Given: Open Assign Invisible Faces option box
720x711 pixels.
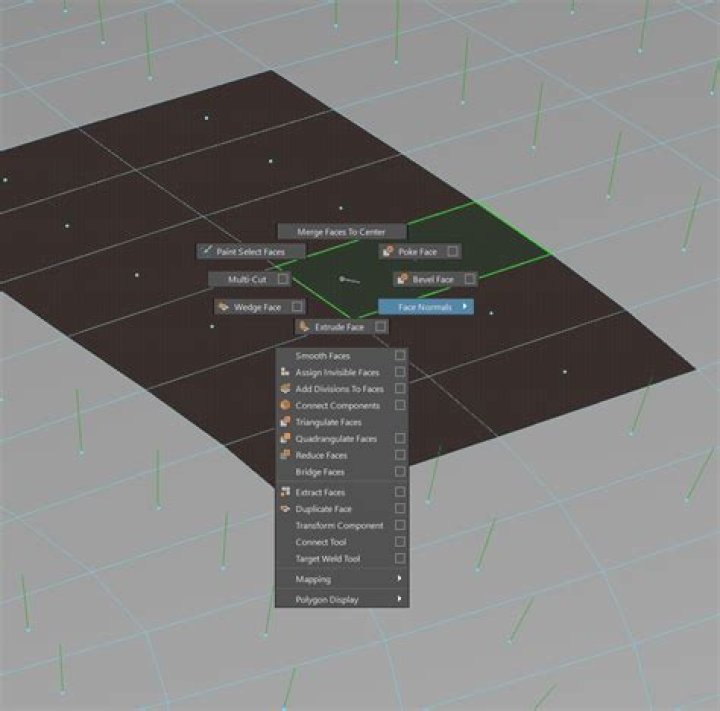Looking at the screenshot, I should (x=400, y=372).
